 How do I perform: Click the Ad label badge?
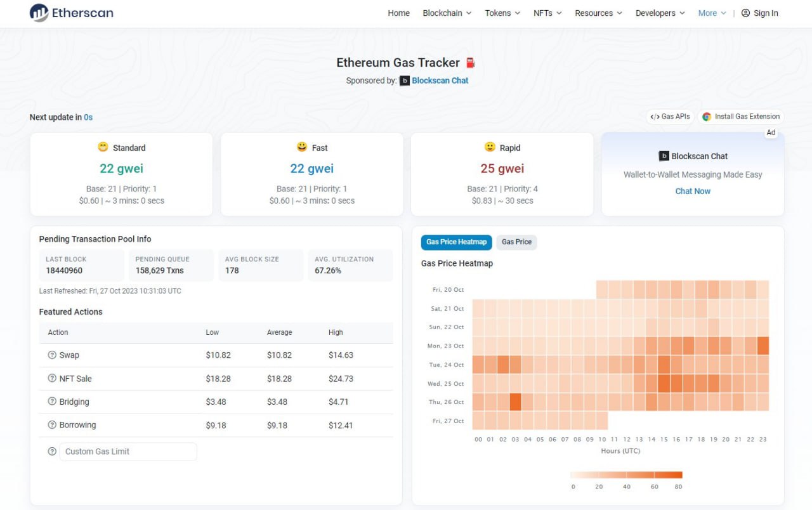(x=771, y=133)
